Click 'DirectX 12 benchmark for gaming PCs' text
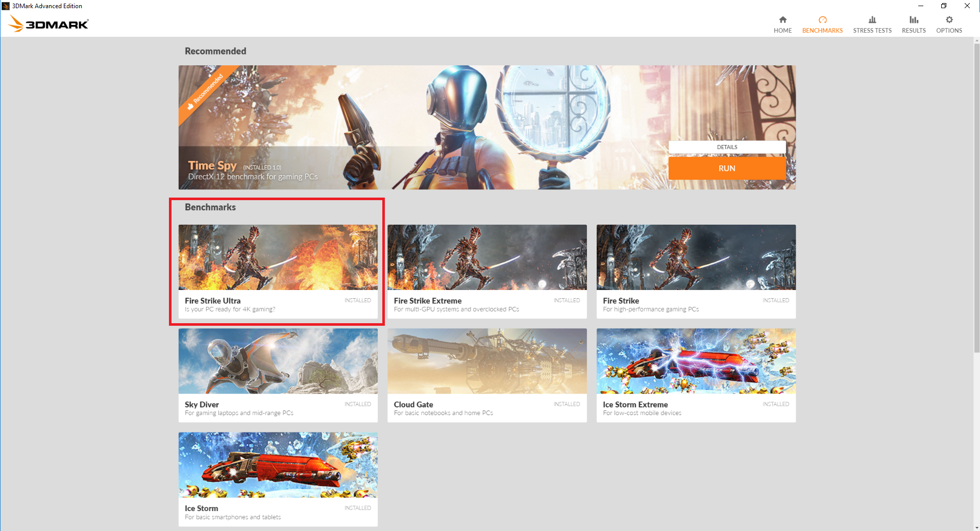This screenshot has height=531, width=980. pos(253,177)
